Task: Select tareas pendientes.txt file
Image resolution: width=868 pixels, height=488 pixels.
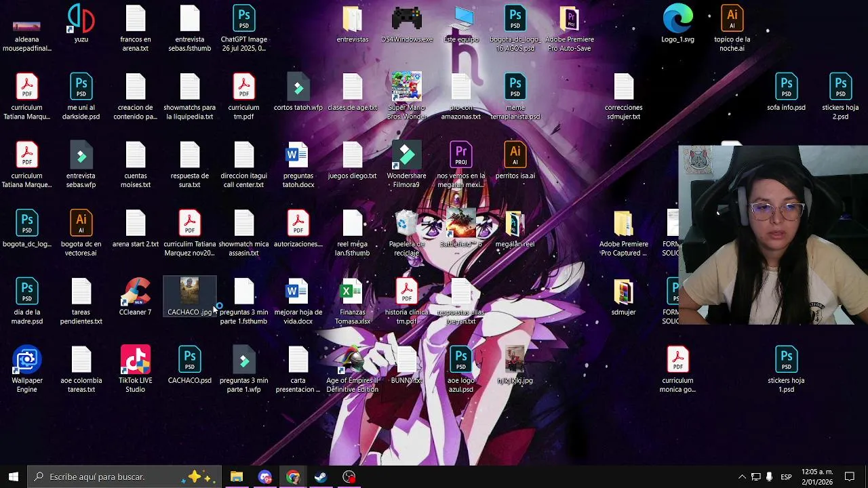Action: click(81, 301)
